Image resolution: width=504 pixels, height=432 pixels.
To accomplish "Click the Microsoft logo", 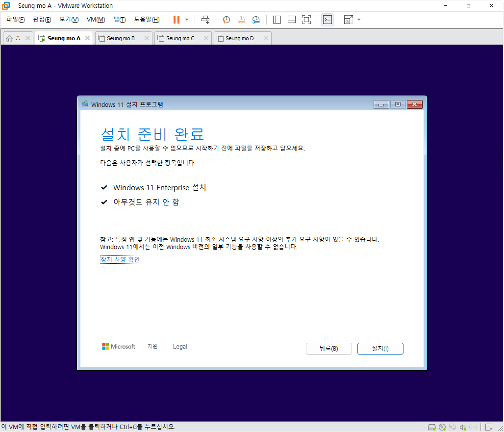I will coord(118,347).
